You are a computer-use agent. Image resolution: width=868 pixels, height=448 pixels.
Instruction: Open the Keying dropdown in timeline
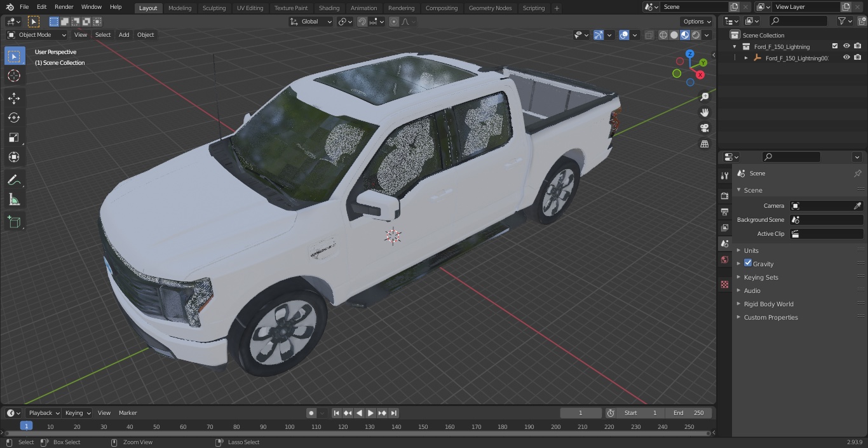(78, 413)
